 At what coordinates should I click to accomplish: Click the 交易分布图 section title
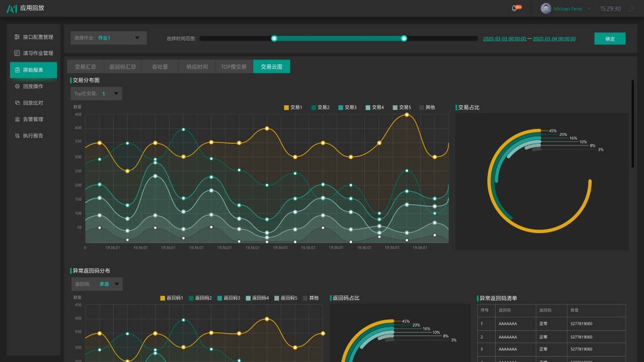pyautogui.click(x=86, y=80)
